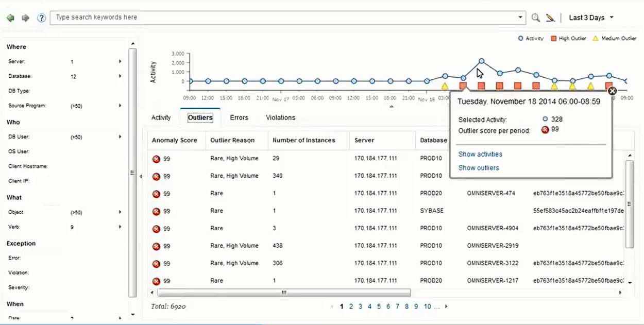Close the outlier tooltip popup
Viewport: 644px width, 325px height.
(x=612, y=91)
